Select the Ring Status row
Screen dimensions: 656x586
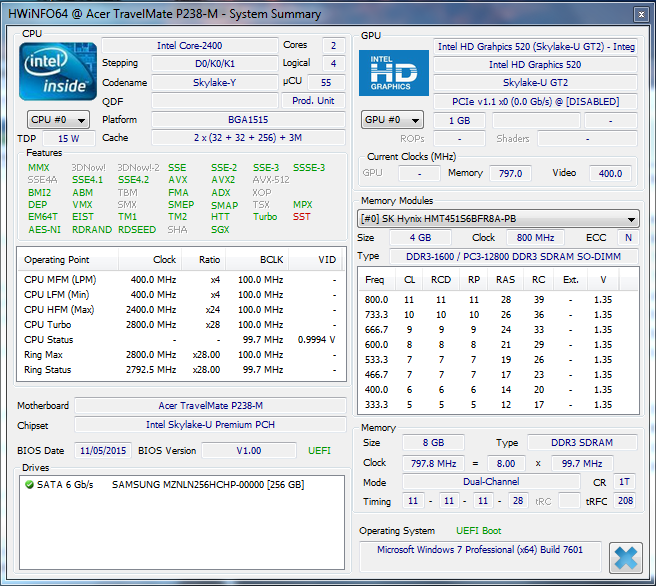point(180,370)
